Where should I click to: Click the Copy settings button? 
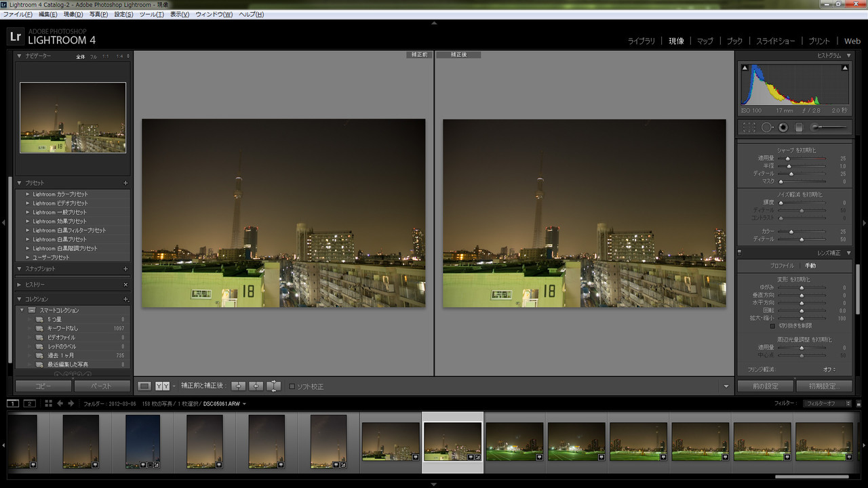click(x=43, y=386)
